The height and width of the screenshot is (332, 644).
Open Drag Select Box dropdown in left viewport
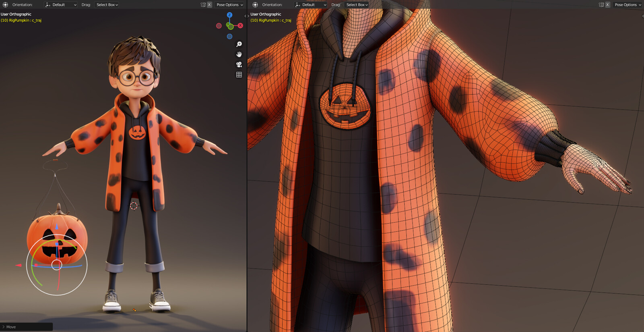[107, 5]
